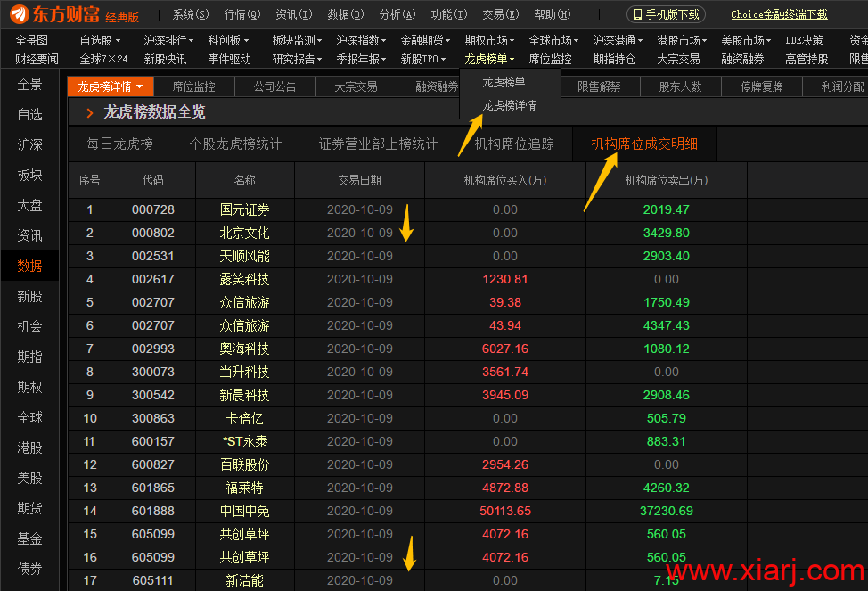Go to 板块 in the left sidebar
The image size is (868, 591).
click(30, 175)
